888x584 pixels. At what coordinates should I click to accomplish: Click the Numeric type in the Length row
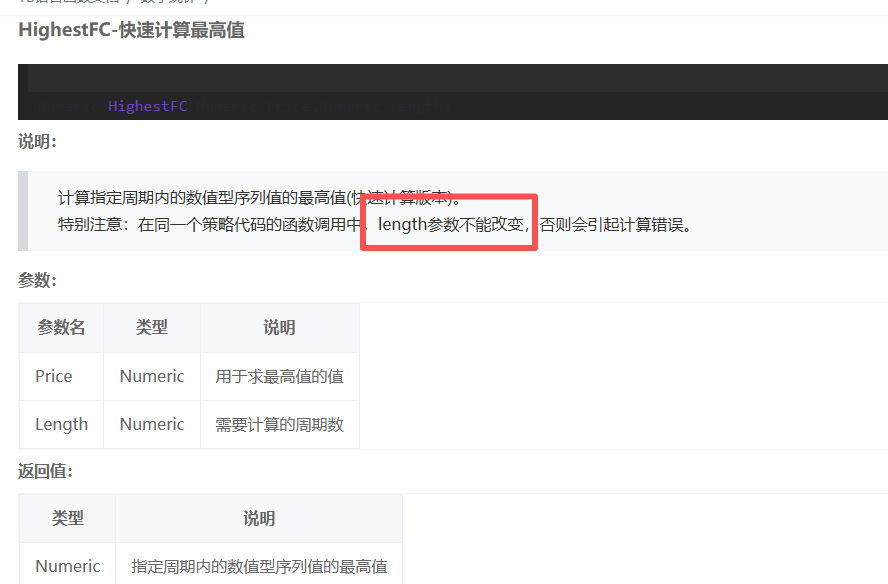pyautogui.click(x=152, y=424)
